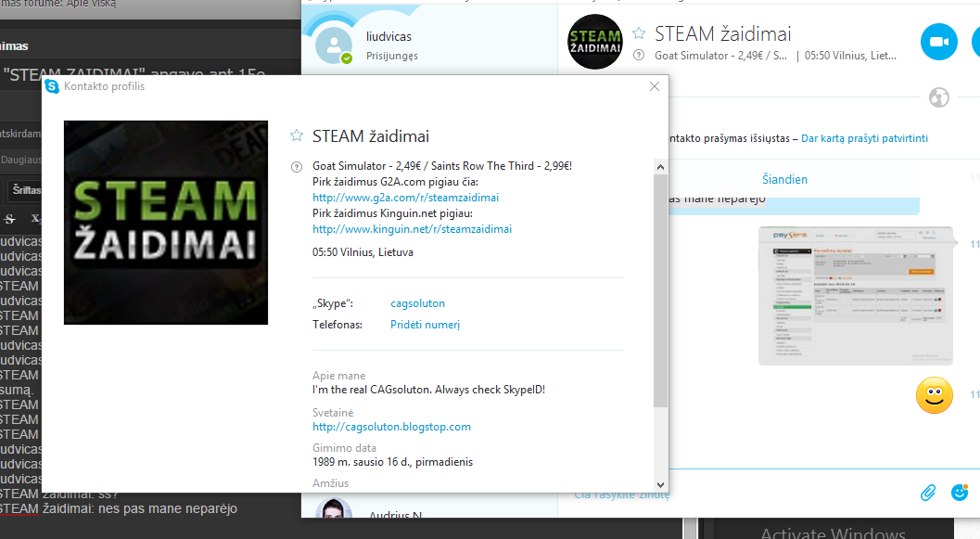Open the cagsoluton.blogstop.com website link
This screenshot has width=980, height=539.
pyautogui.click(x=392, y=427)
